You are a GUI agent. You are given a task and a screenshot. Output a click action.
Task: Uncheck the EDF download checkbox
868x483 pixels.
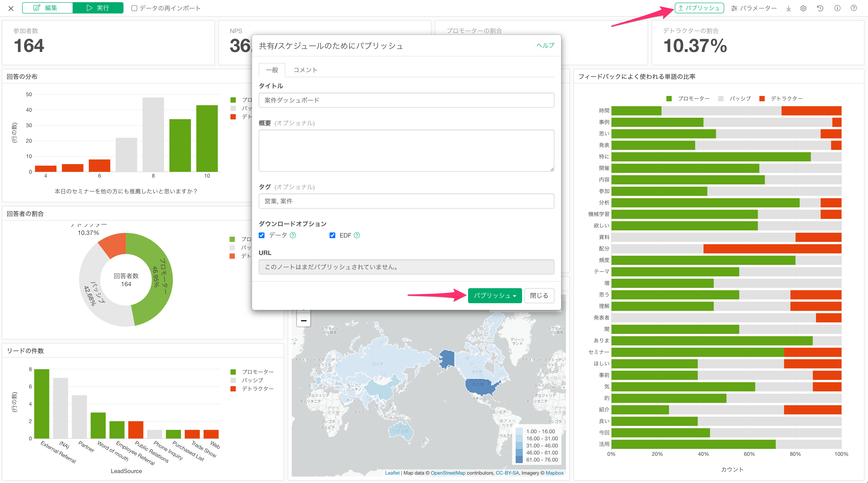(332, 236)
